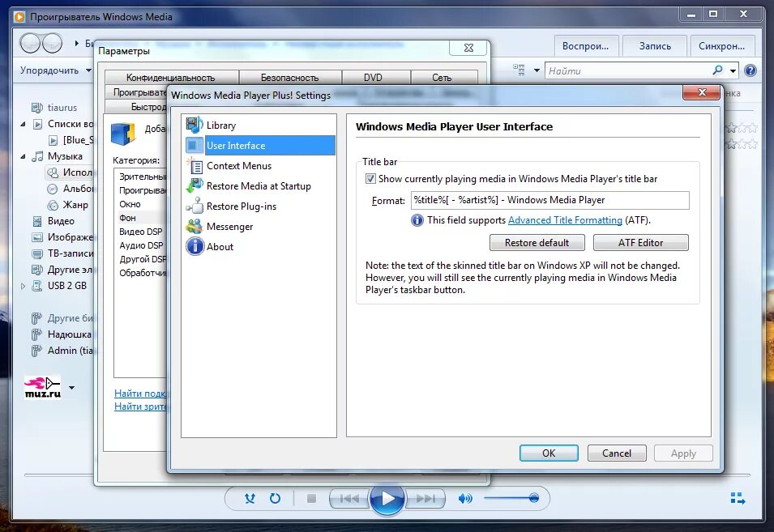
Task: Click the Apply button
Action: [683, 453]
